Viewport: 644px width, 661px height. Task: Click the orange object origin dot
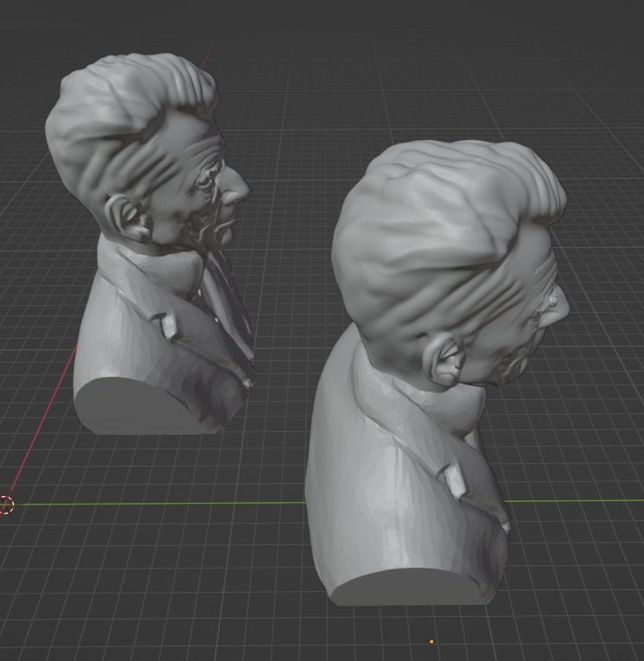pos(431,642)
